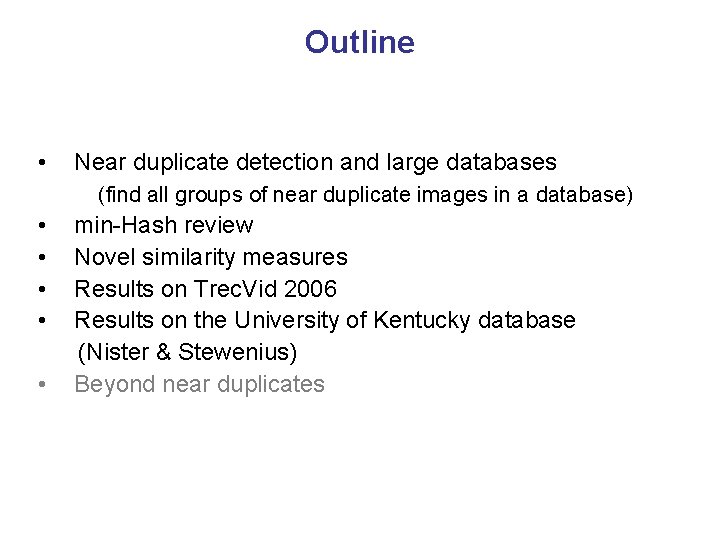Select the "Results on Trec.Vid 2006" line
Screen dimensions: 720x540
coord(206,289)
